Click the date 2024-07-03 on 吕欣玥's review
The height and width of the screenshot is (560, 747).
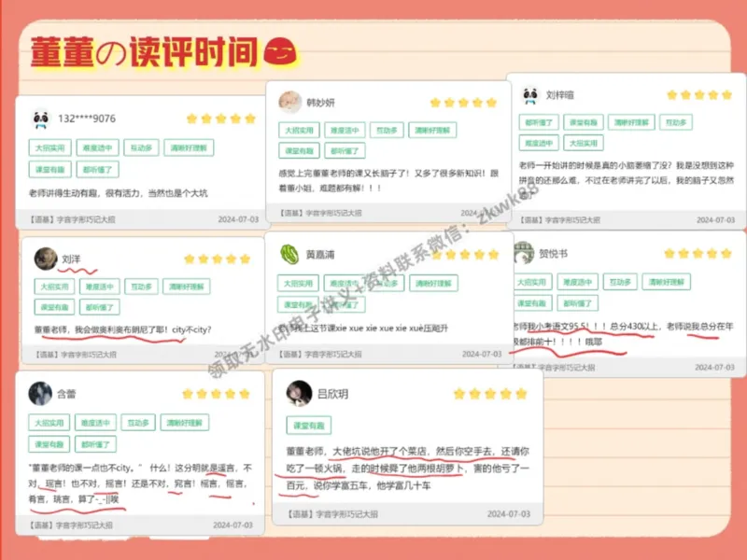pyautogui.click(x=508, y=514)
